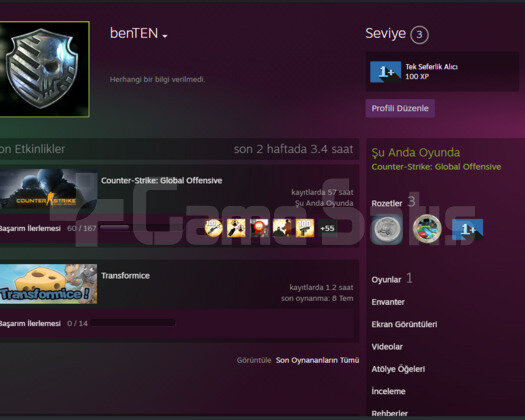Open the Counter-Strike: Global Offensive game thumbnail
Viewport: 525px width, 420px height.
click(x=49, y=189)
